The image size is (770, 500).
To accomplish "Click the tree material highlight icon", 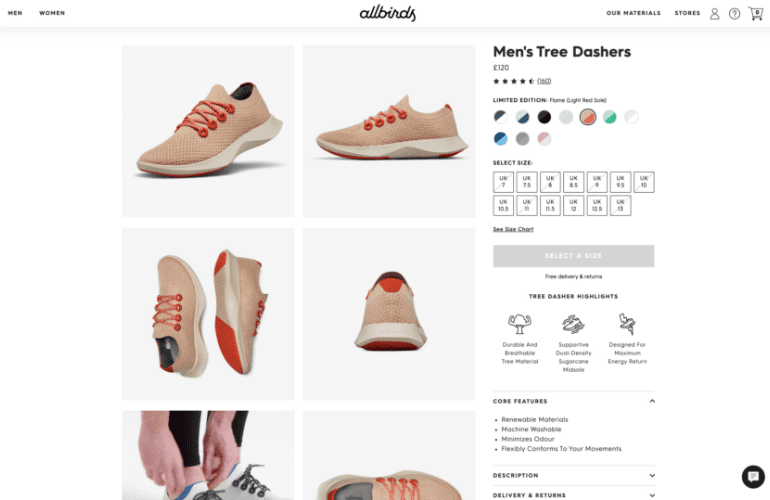I will [520, 324].
